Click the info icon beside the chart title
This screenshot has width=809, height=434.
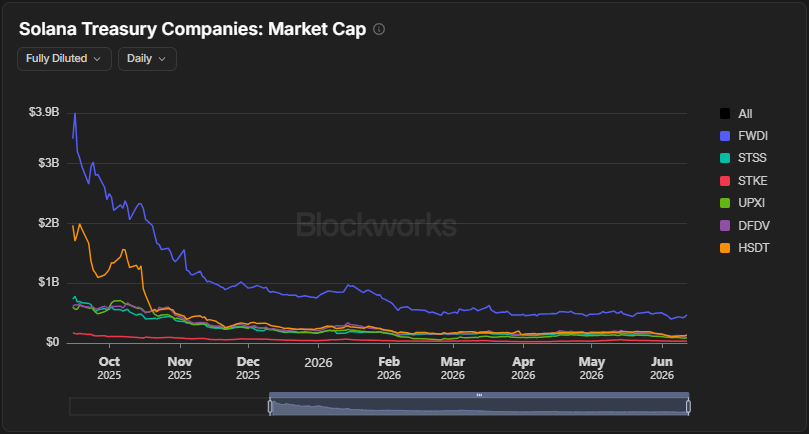coord(379,29)
